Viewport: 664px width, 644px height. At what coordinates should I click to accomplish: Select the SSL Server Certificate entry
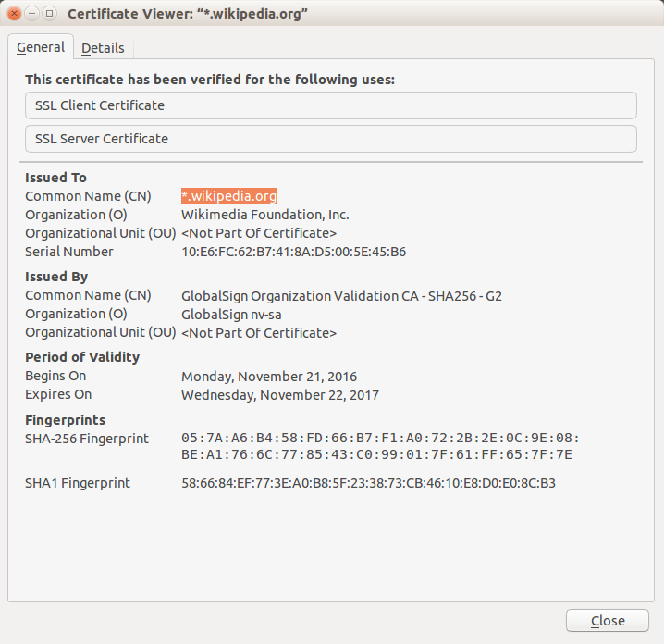[331, 139]
